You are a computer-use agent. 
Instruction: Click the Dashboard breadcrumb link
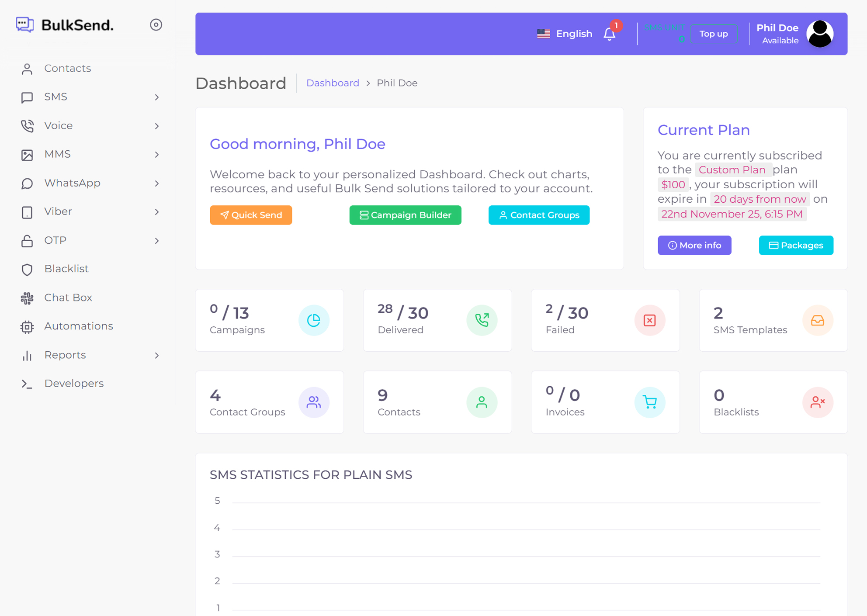coord(333,83)
